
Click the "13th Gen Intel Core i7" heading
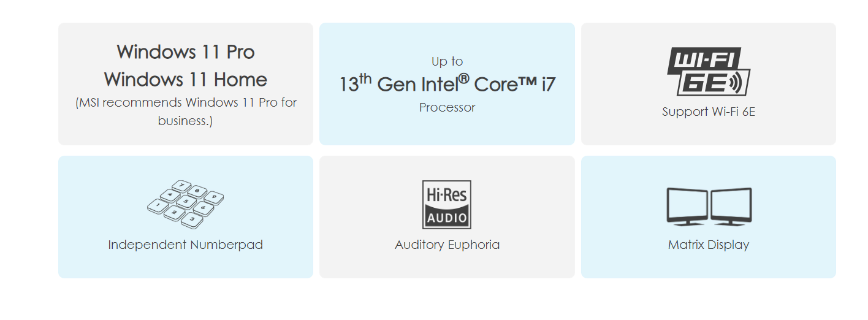tap(447, 83)
